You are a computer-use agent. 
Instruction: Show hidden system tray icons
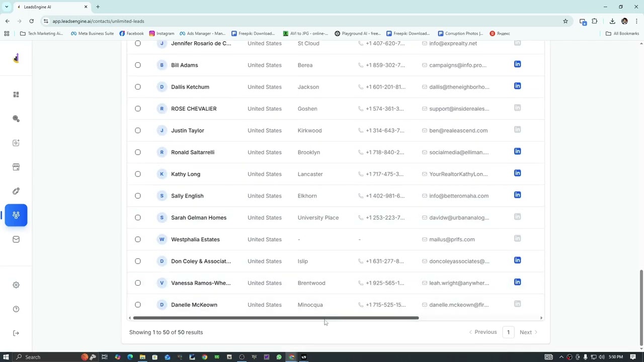(561, 357)
